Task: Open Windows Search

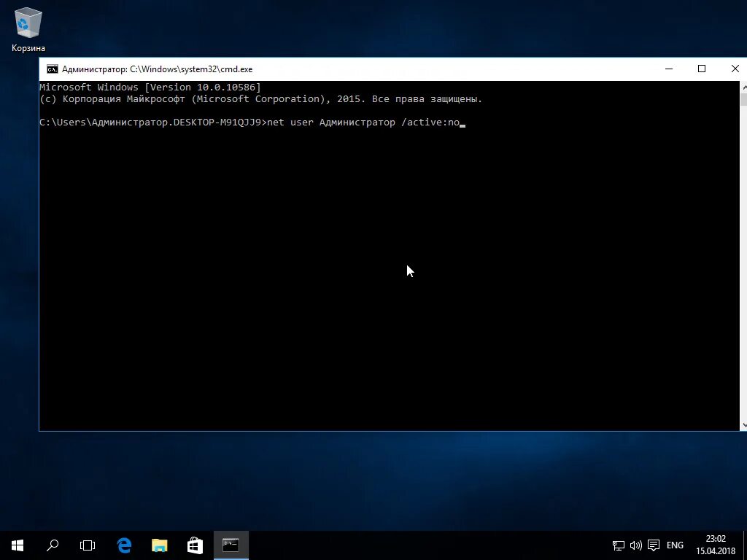Action: 52,545
